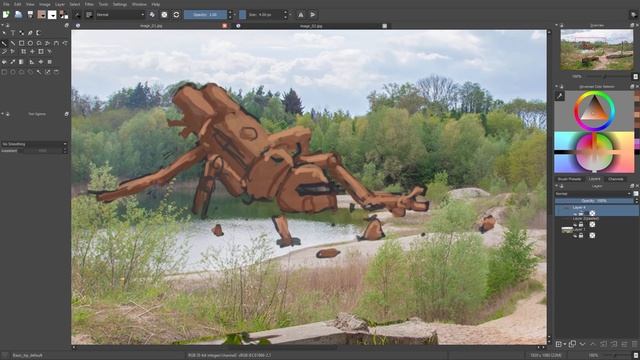Select the Freehand Brush tool

pos(4,43)
